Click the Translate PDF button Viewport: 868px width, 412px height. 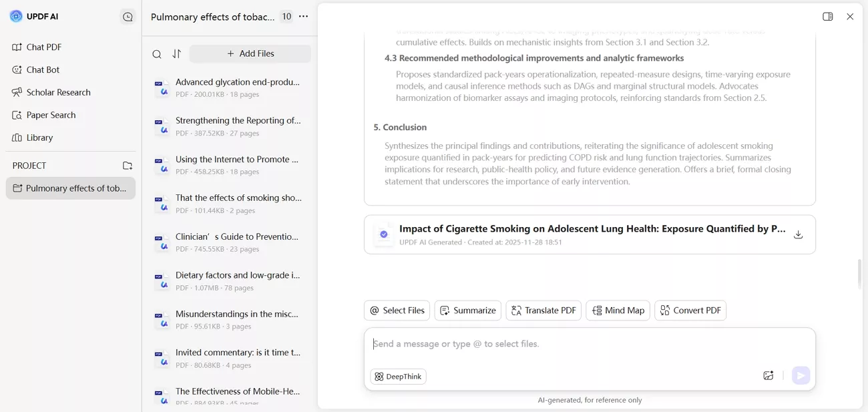(x=544, y=311)
